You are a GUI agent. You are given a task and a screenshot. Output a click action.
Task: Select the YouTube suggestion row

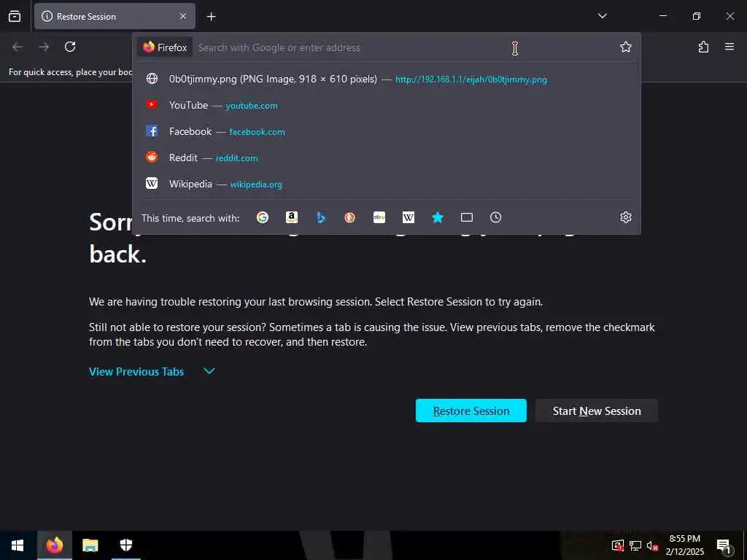point(387,105)
